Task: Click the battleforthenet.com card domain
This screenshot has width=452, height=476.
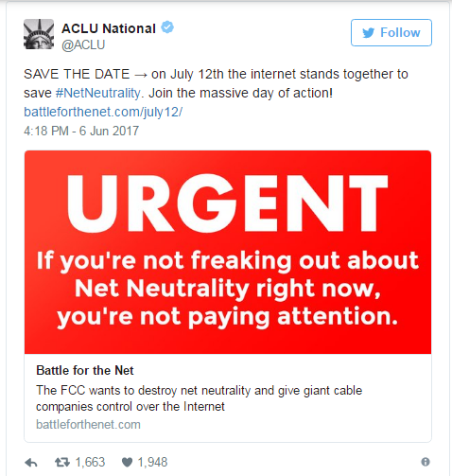Action: (88, 425)
